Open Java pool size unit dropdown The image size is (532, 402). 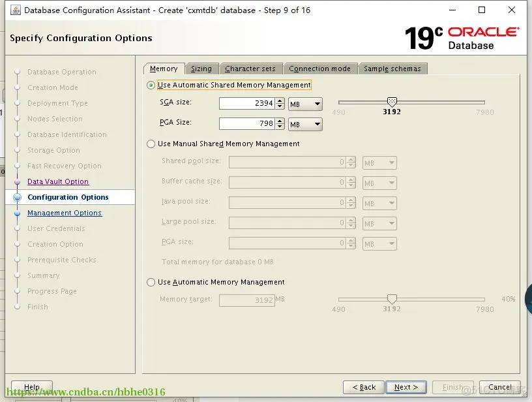coord(379,204)
